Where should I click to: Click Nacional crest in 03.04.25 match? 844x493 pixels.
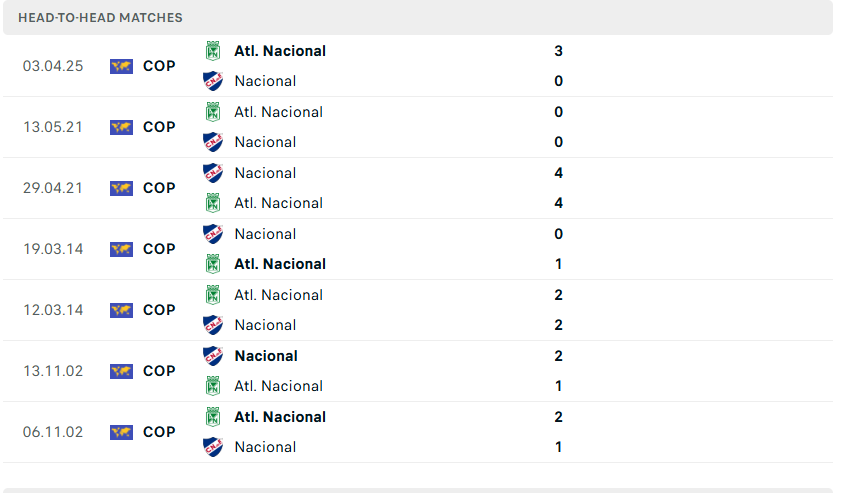pyautogui.click(x=212, y=81)
